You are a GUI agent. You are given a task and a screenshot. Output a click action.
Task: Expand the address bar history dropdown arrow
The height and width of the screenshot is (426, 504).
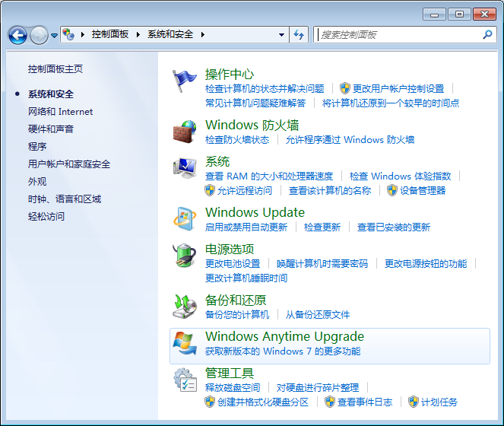[x=281, y=34]
